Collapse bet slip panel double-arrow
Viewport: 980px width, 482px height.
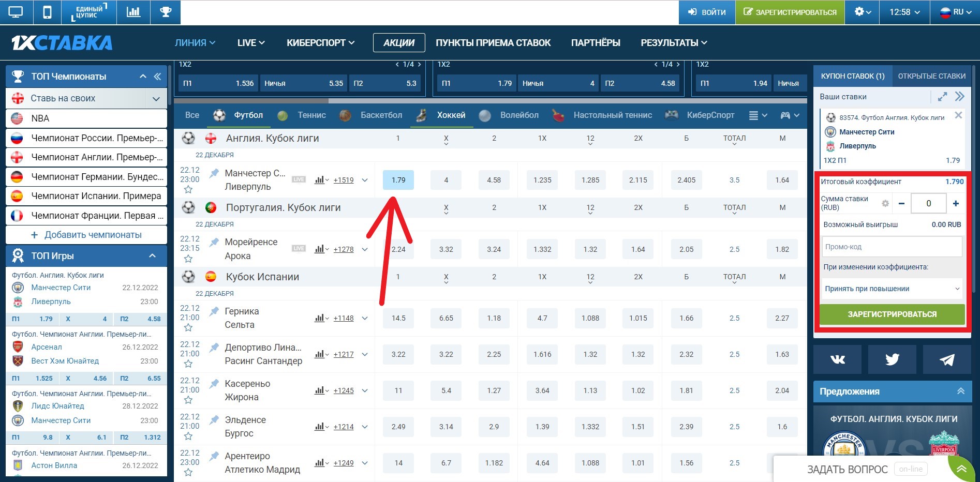[x=960, y=97]
